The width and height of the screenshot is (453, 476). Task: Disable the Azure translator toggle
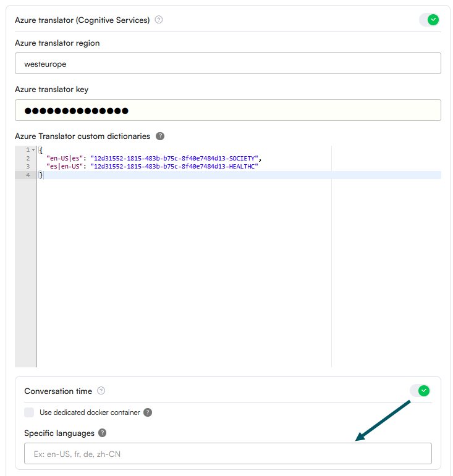click(x=430, y=20)
